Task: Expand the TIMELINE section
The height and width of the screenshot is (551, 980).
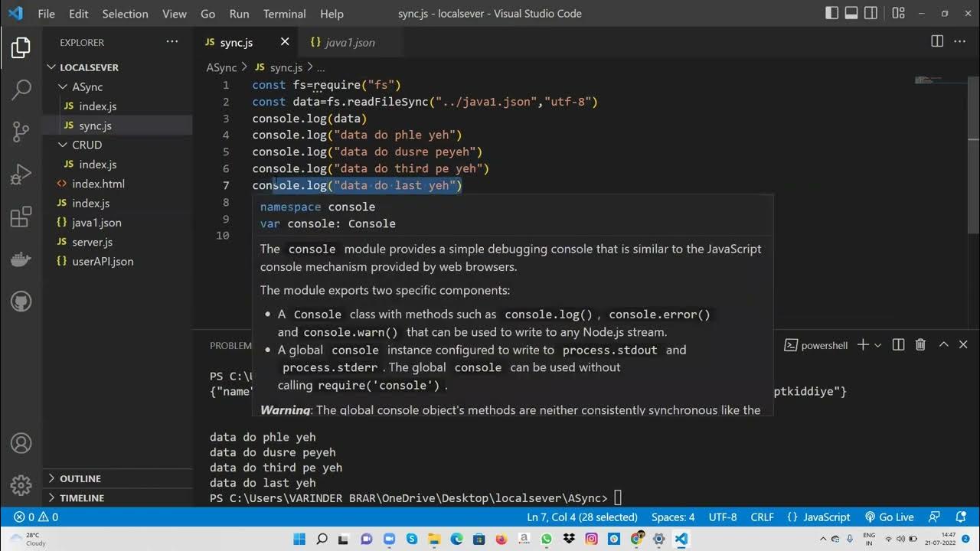Action: click(x=117, y=497)
